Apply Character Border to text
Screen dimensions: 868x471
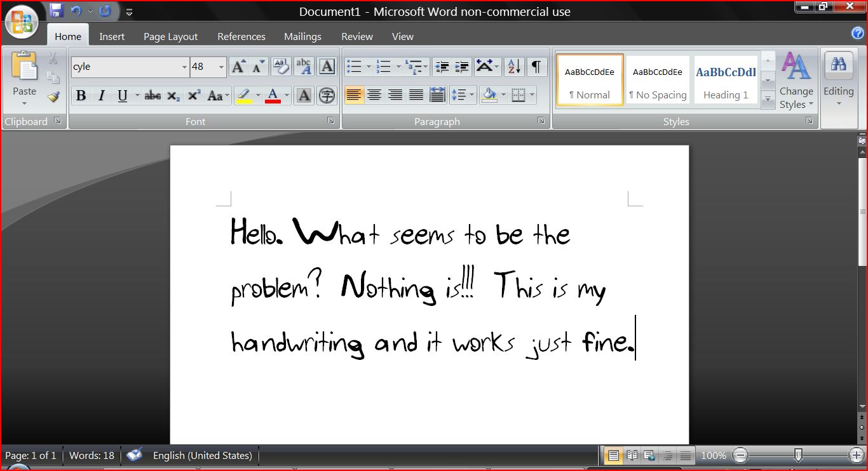(x=327, y=67)
